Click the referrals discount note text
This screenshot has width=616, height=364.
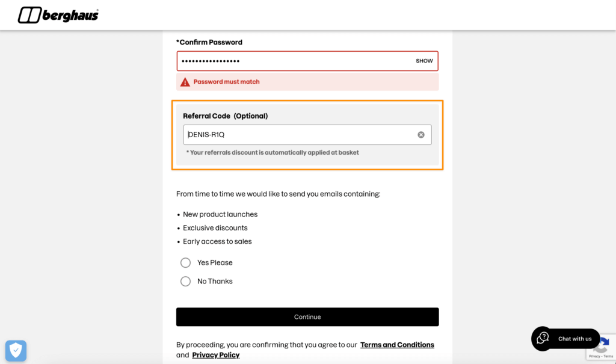[273, 152]
